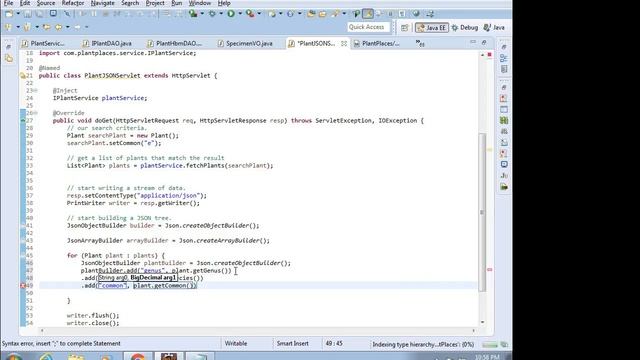Open the Run on Server dropdown arrow

(x=202, y=14)
